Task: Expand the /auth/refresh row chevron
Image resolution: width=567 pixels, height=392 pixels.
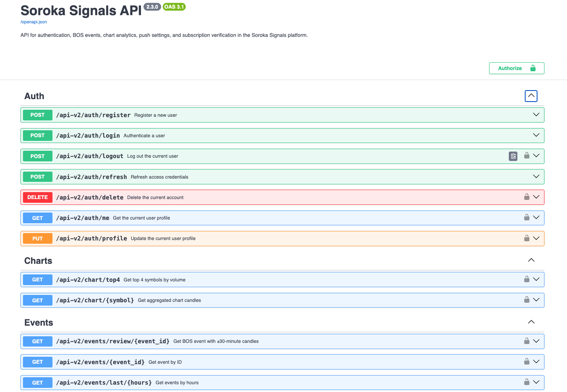Action: click(x=536, y=177)
